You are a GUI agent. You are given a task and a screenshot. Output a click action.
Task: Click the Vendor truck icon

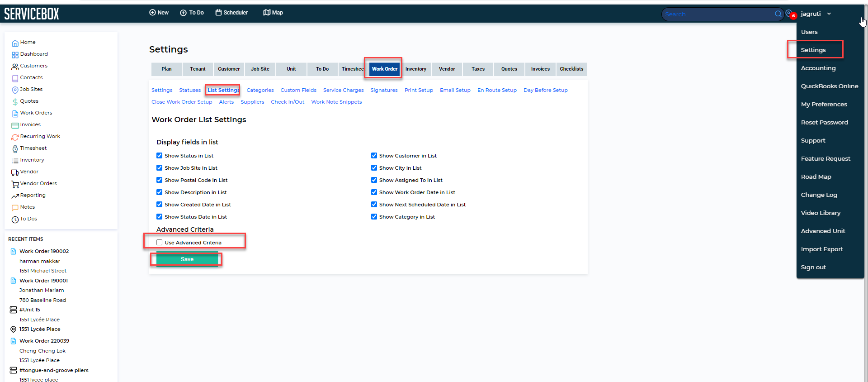[15, 172]
